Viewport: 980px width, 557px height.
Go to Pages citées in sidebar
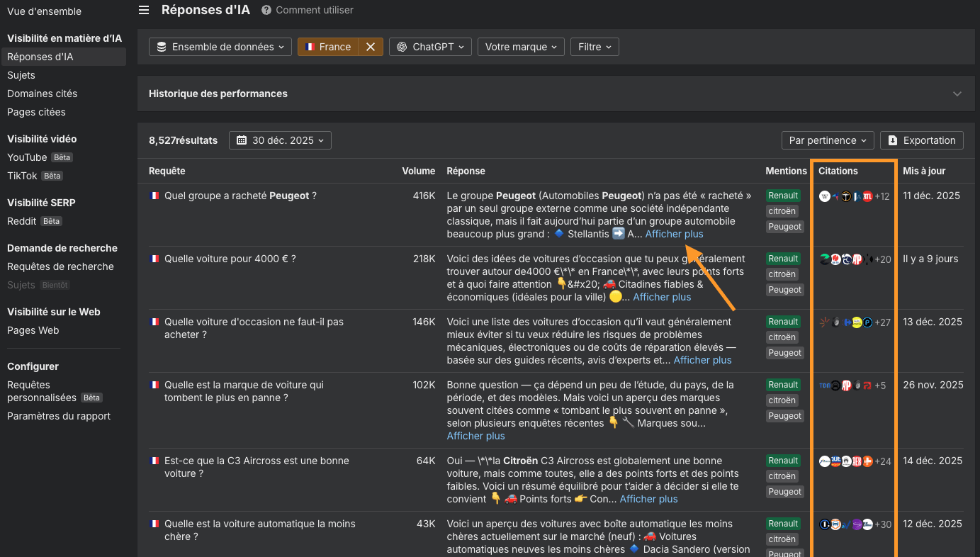tap(36, 112)
